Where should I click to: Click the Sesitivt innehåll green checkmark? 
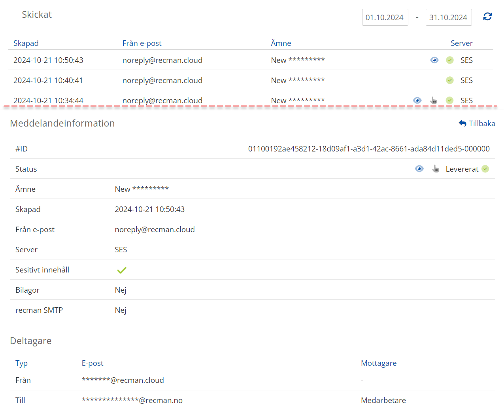[x=122, y=270]
